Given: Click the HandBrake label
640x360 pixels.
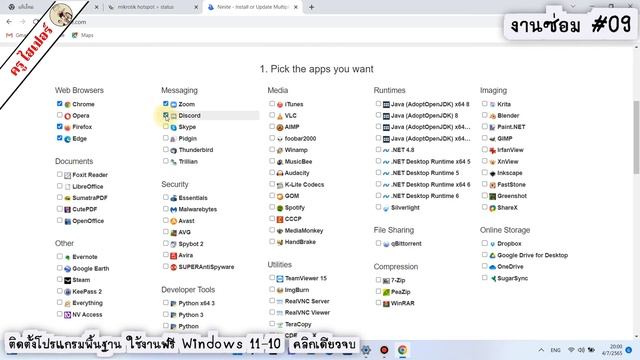Looking at the screenshot, I should point(300,242).
